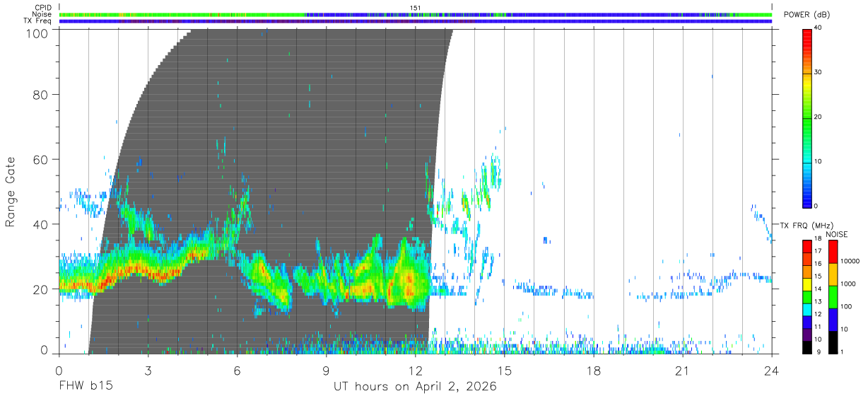Viewport: 868px width, 401px height.
Task: Click the 14 label on TX FRQ legend
Action: 819,289
